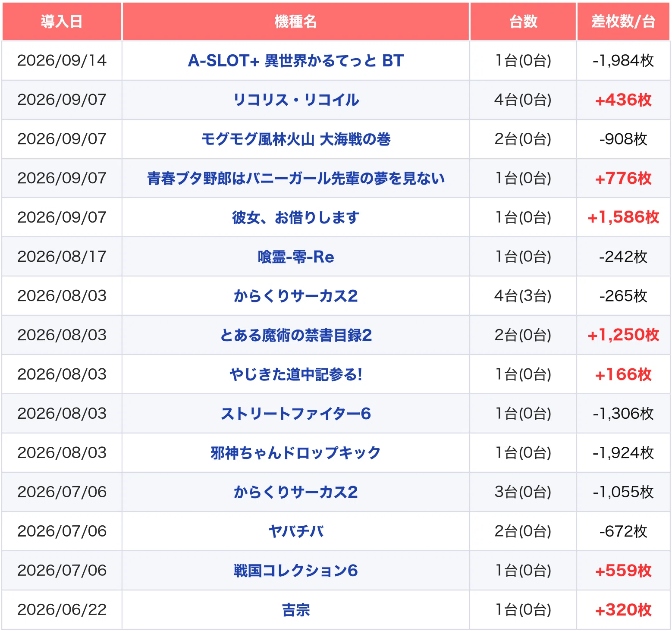Click the ヤバチバ machine link
Viewport: 672px width, 631px height.
pyautogui.click(x=296, y=532)
